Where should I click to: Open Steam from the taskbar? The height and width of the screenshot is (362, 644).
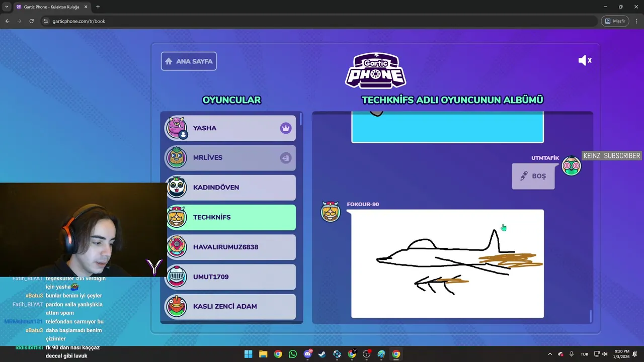[322, 354]
